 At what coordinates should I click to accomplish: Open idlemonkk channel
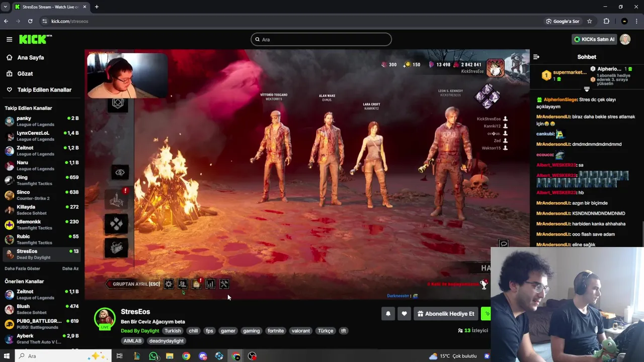pyautogui.click(x=41, y=224)
